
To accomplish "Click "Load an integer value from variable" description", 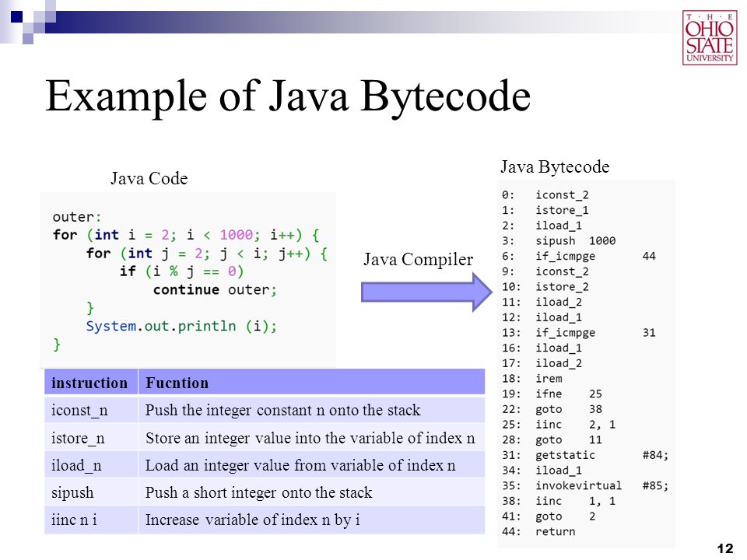I will [x=300, y=465].
